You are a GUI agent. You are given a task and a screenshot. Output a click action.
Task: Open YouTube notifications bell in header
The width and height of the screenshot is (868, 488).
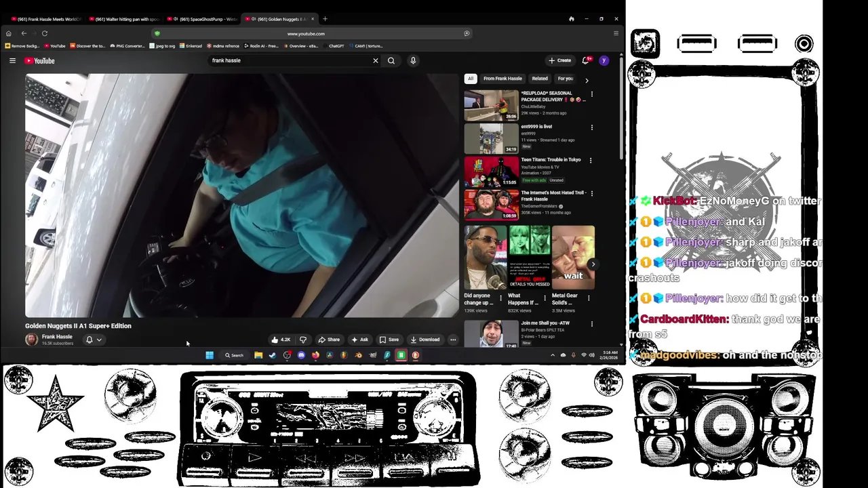point(586,60)
